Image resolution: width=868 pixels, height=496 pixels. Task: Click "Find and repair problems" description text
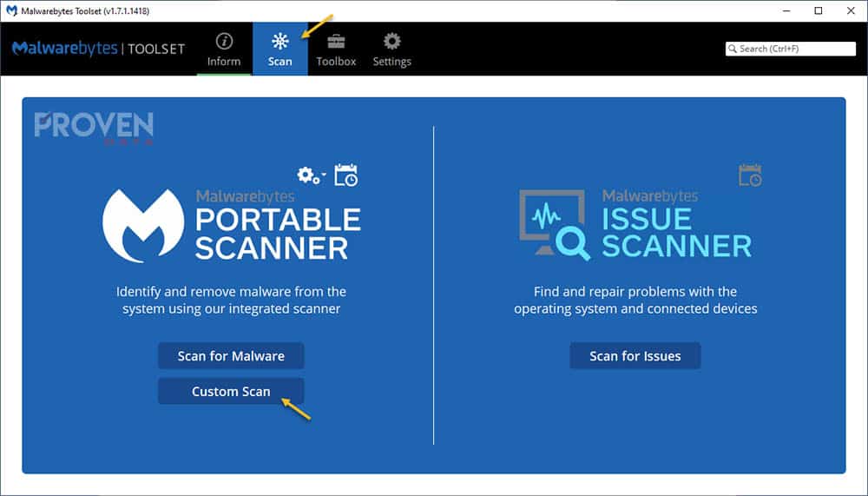coord(635,300)
